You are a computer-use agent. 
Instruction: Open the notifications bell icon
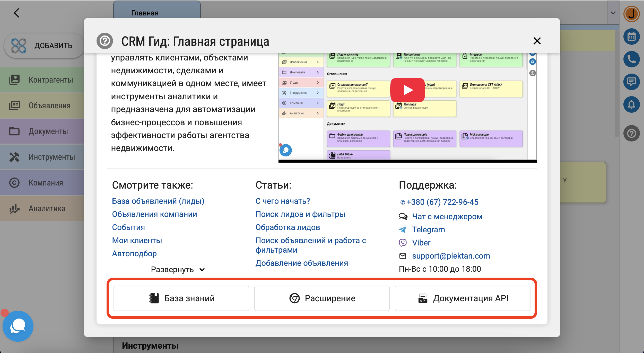631,104
